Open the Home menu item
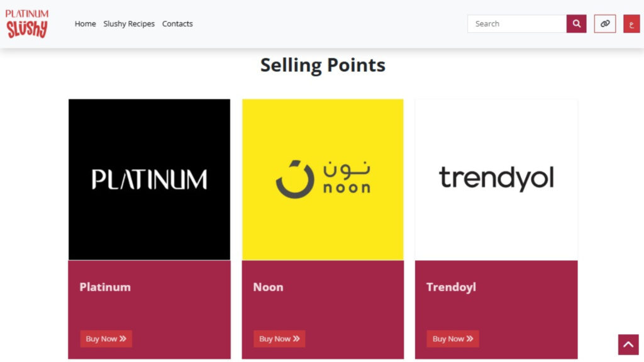The image size is (644, 362). (85, 24)
